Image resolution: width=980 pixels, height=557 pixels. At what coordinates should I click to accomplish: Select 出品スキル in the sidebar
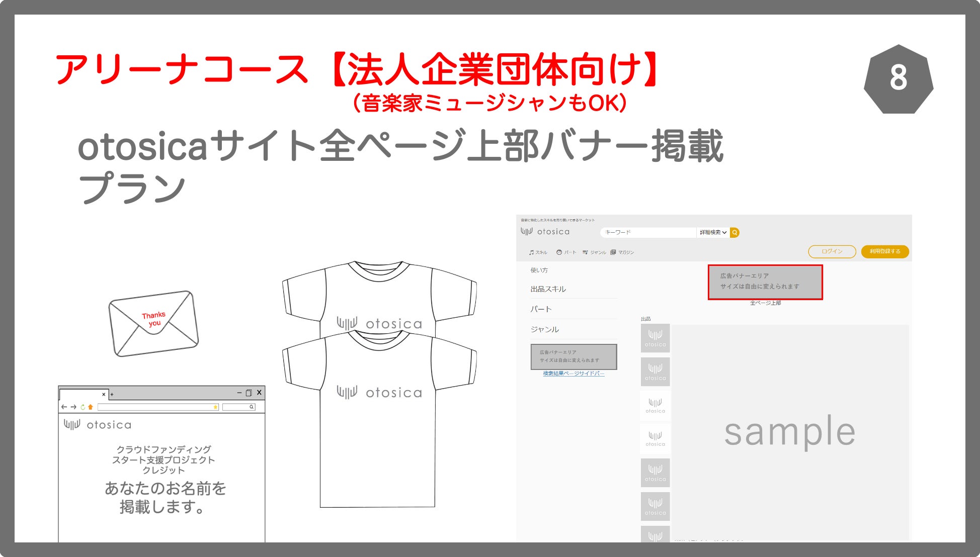click(548, 289)
